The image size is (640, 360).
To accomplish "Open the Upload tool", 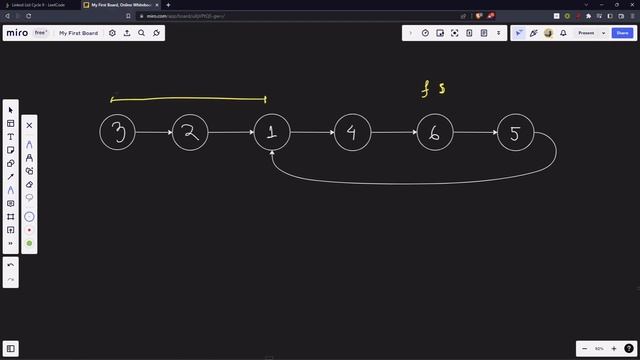I will pos(11,230).
